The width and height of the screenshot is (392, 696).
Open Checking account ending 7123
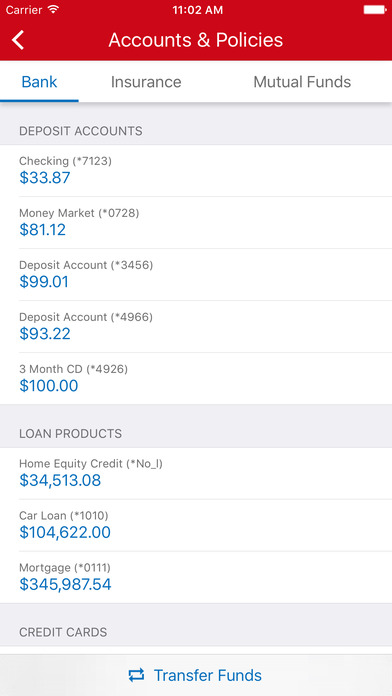click(x=196, y=170)
